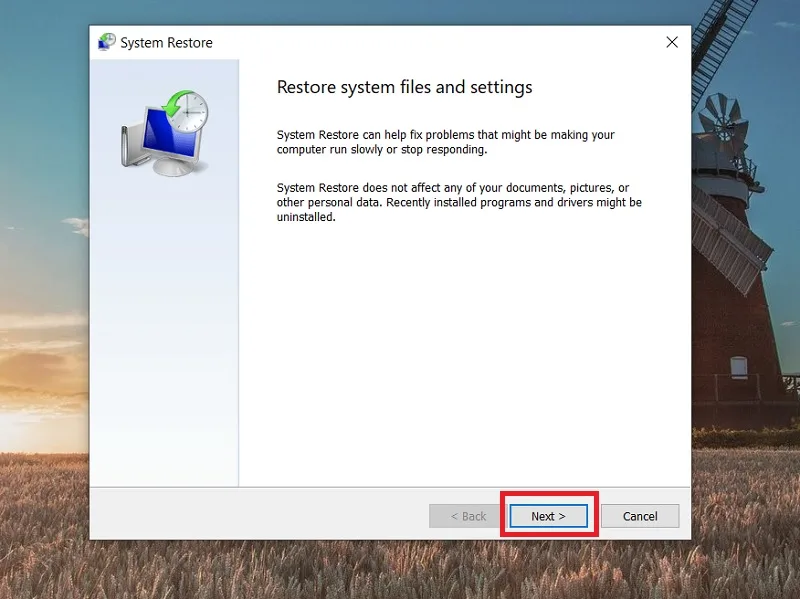Click the "System Restore" title bar text
This screenshot has width=800, height=599.
[166, 42]
